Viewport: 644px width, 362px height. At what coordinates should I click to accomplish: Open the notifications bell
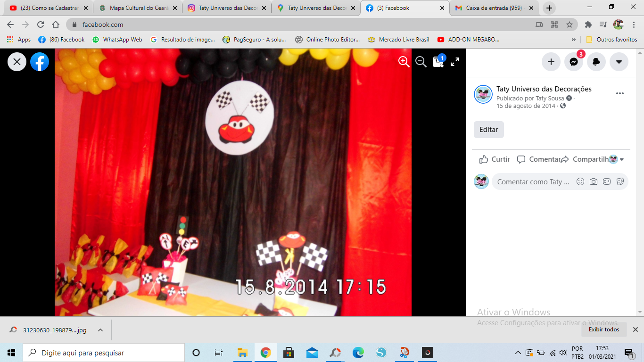click(x=596, y=62)
